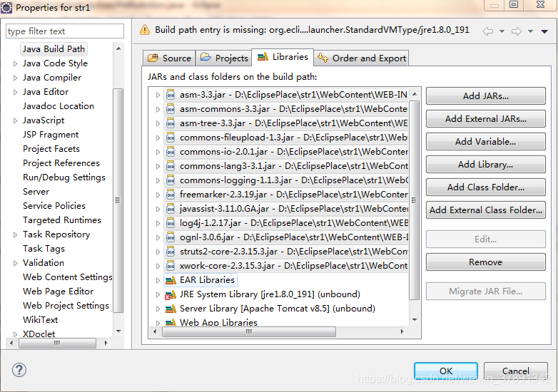Image resolution: width=558 pixels, height=392 pixels.
Task: Expand the commons-fileupload-1.3.jar entry
Action: coord(158,138)
